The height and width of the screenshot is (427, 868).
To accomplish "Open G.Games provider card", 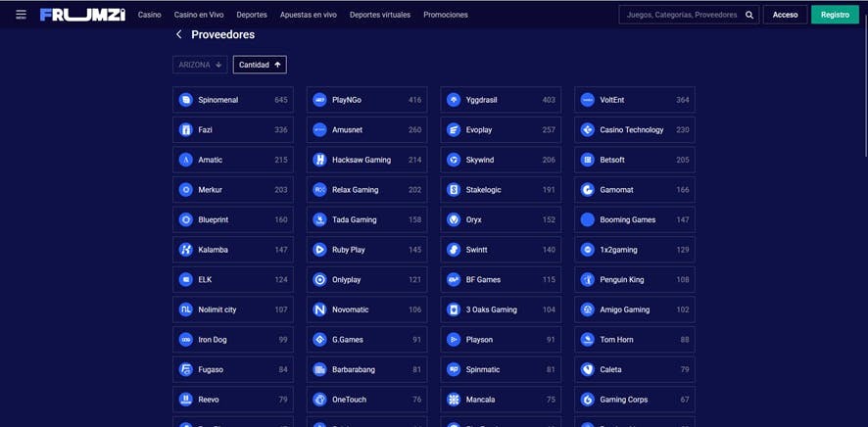I will [367, 339].
